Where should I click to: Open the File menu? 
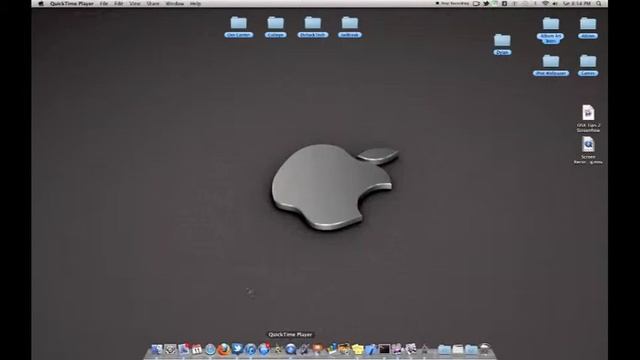click(104, 3)
